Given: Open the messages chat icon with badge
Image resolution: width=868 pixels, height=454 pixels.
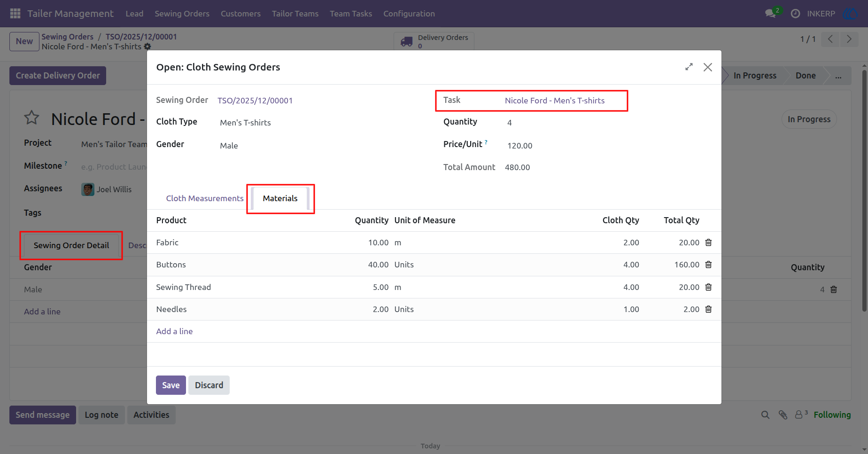Looking at the screenshot, I should pos(771,13).
